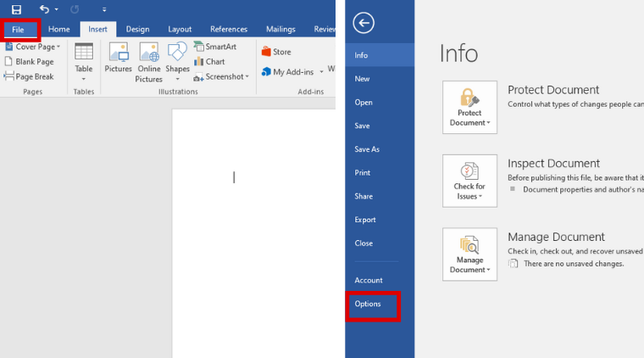Image resolution: width=644 pixels, height=358 pixels.
Task: Open the Design tab
Action: (x=137, y=29)
